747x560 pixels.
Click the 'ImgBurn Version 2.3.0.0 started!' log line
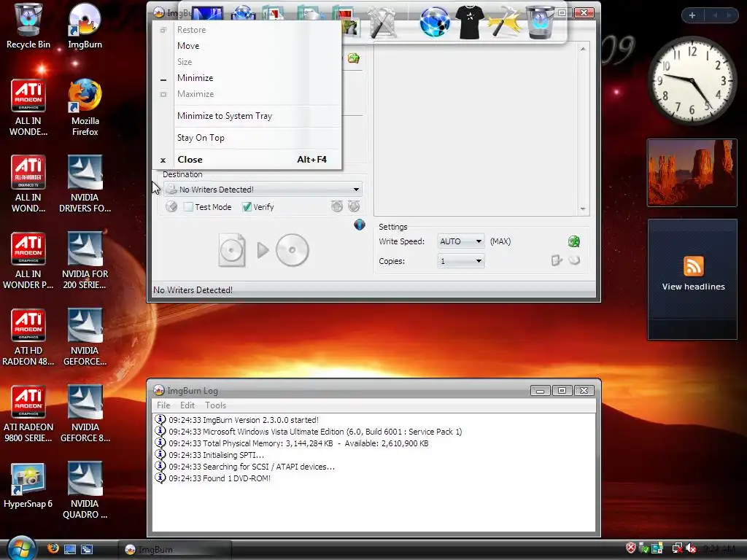[244, 420]
